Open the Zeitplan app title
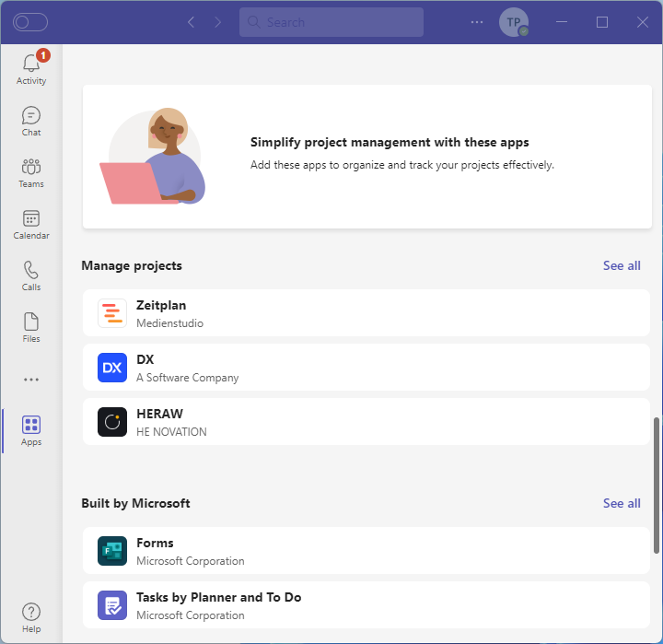 (x=161, y=305)
